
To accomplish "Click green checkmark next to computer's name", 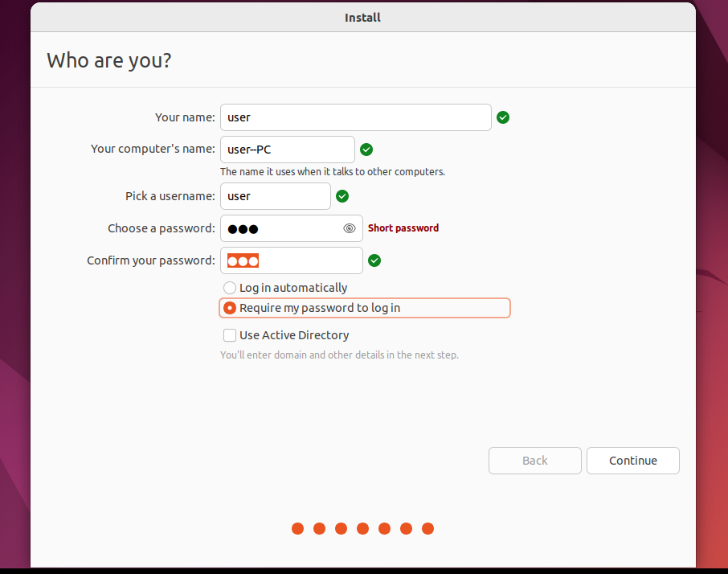I will point(366,150).
